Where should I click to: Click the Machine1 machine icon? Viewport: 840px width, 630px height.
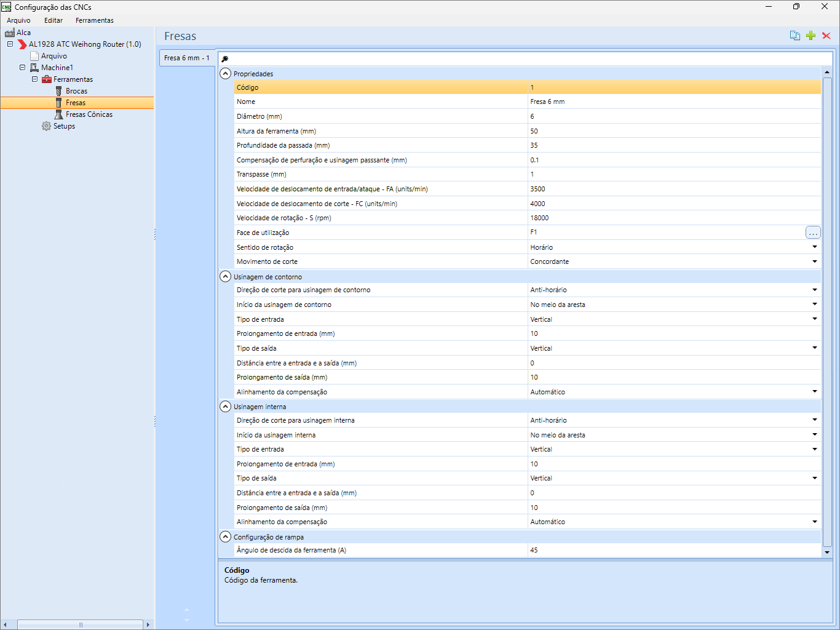34,68
